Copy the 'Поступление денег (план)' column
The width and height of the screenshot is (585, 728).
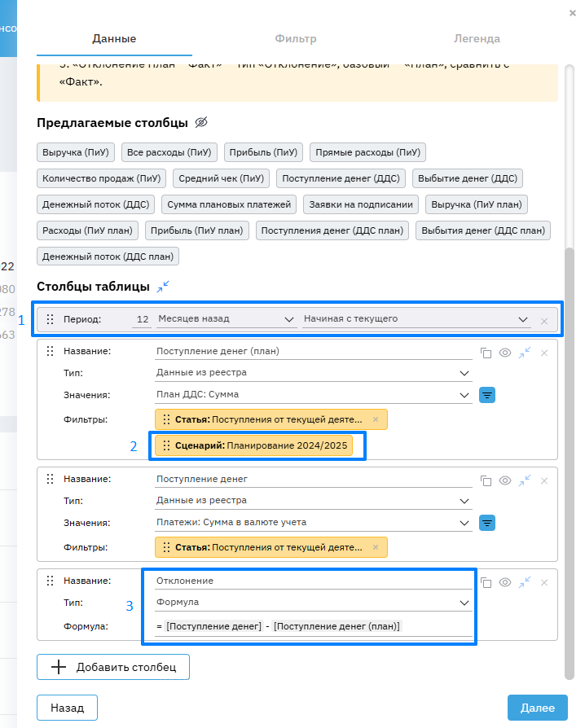(486, 353)
